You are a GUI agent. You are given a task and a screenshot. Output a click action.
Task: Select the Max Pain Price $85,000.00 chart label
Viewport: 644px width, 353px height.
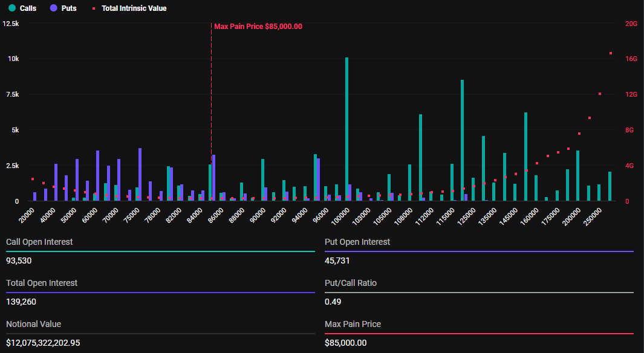pos(258,27)
